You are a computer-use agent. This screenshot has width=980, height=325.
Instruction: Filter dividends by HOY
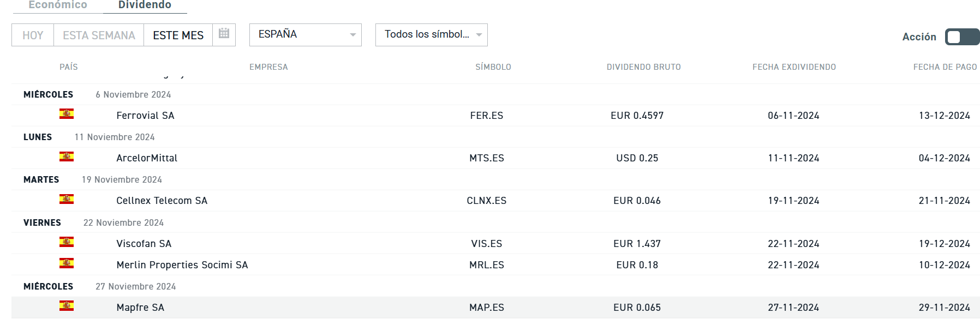click(x=33, y=35)
